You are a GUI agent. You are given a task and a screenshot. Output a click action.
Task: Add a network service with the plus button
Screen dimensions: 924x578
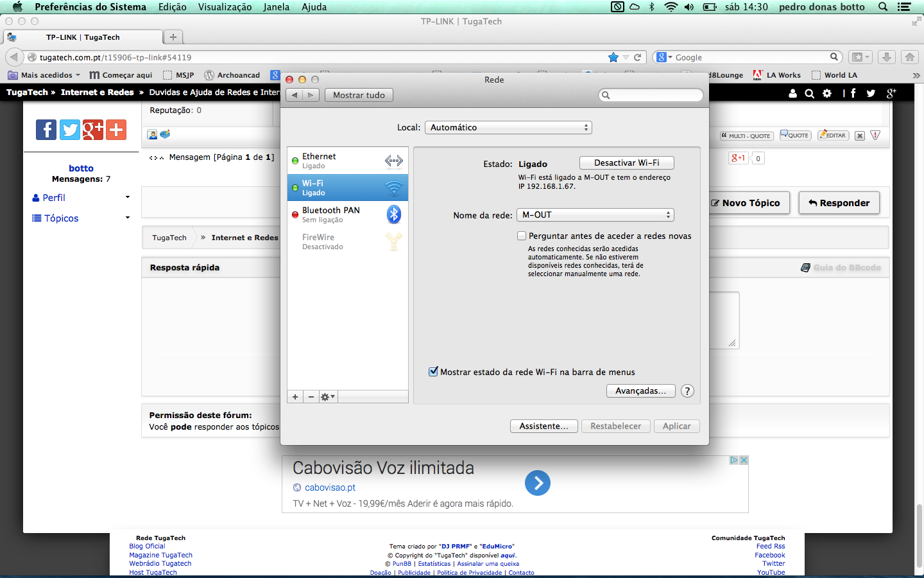pos(295,397)
